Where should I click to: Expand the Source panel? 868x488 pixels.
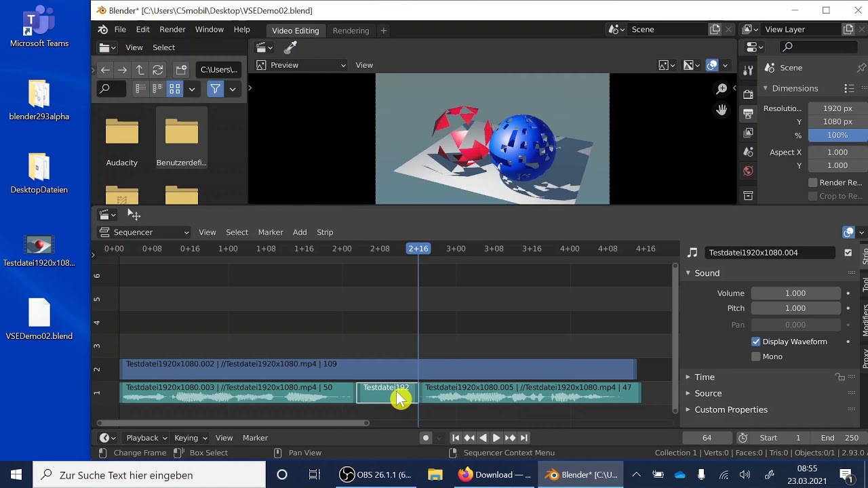[x=708, y=393]
